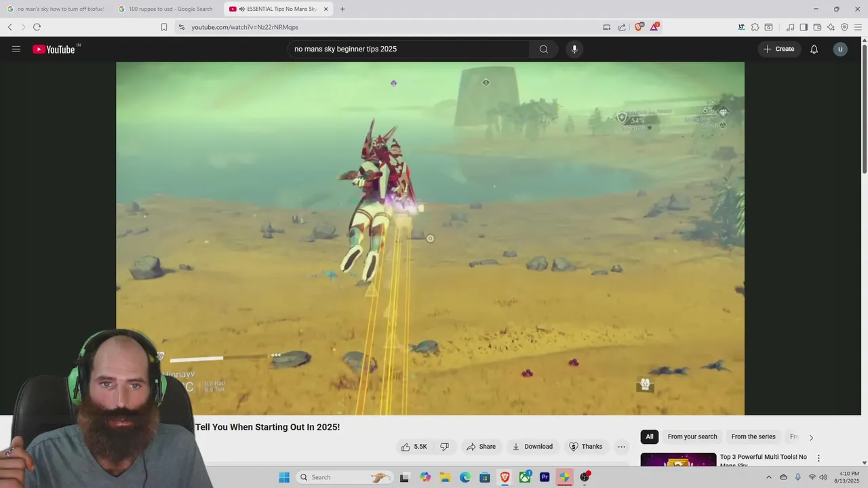
Task: View site information icon in address bar
Action: 181,27
